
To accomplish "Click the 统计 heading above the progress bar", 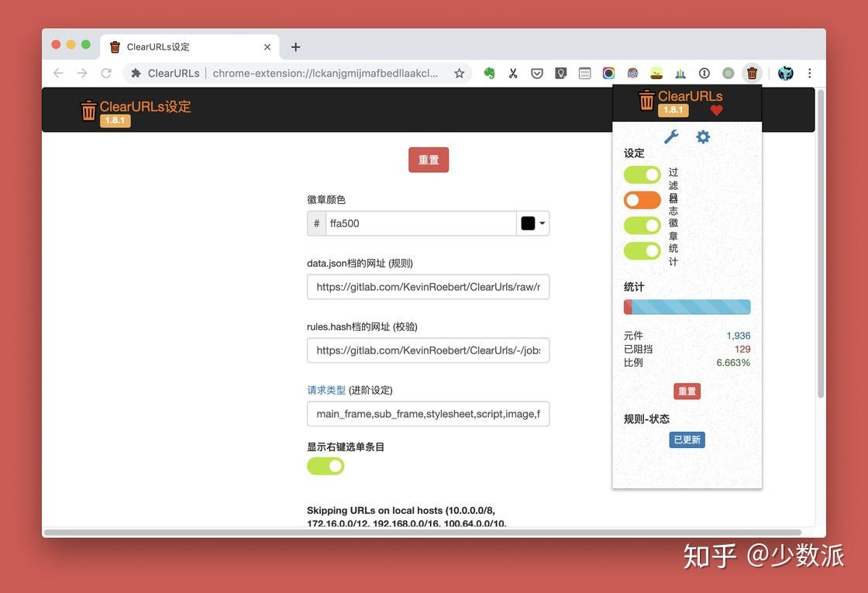I will point(634,287).
